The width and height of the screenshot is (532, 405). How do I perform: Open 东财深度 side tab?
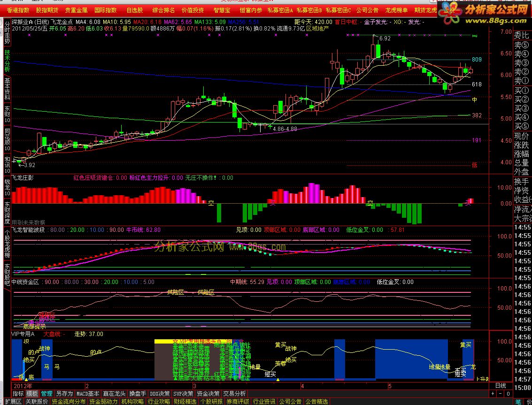coord(7,213)
